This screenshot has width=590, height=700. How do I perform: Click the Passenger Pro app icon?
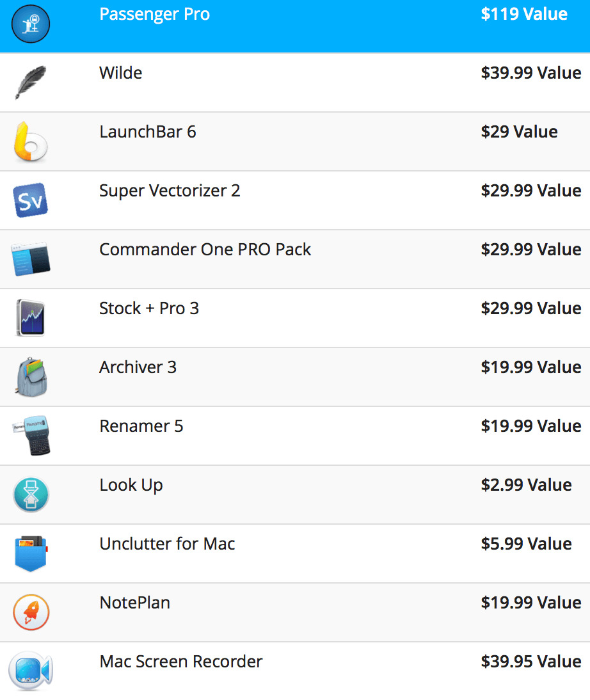point(30,24)
